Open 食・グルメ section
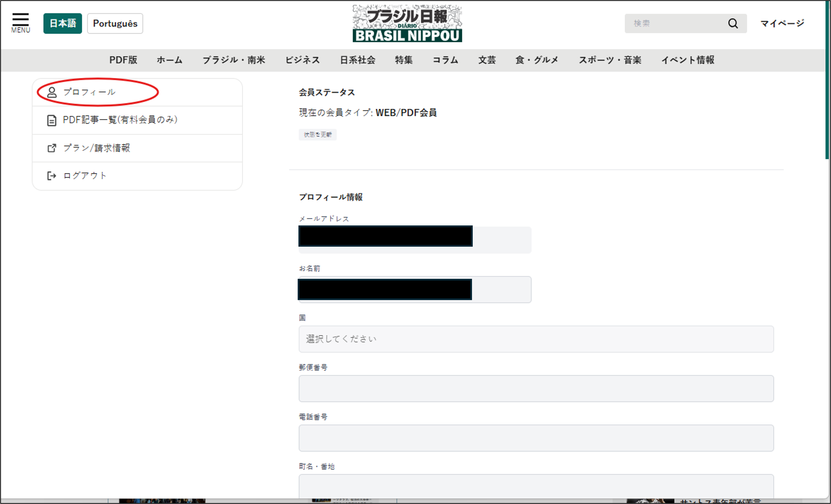The image size is (831, 504). pos(537,60)
